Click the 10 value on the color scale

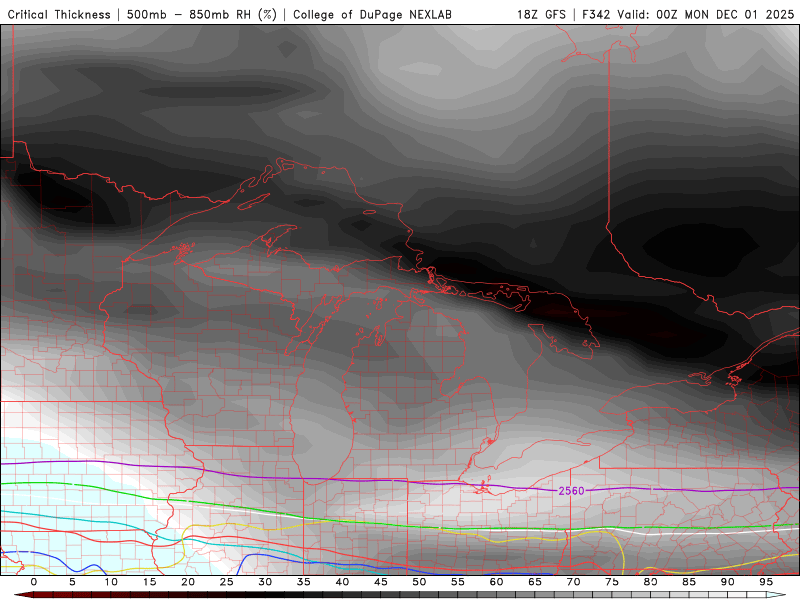[x=111, y=582]
